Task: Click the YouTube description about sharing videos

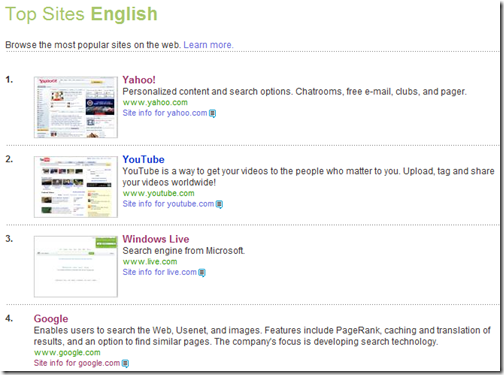Action: [x=308, y=177]
